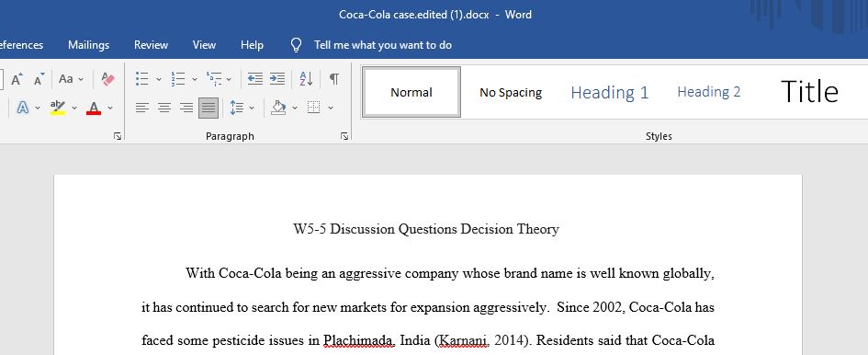
Task: Expand the Font Color dropdown arrow
Action: pos(110,108)
